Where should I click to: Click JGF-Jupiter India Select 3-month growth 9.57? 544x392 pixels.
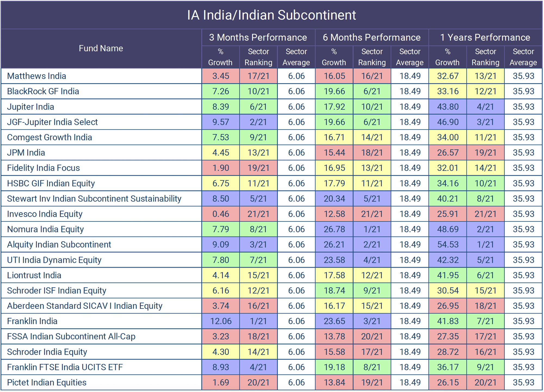(221, 122)
